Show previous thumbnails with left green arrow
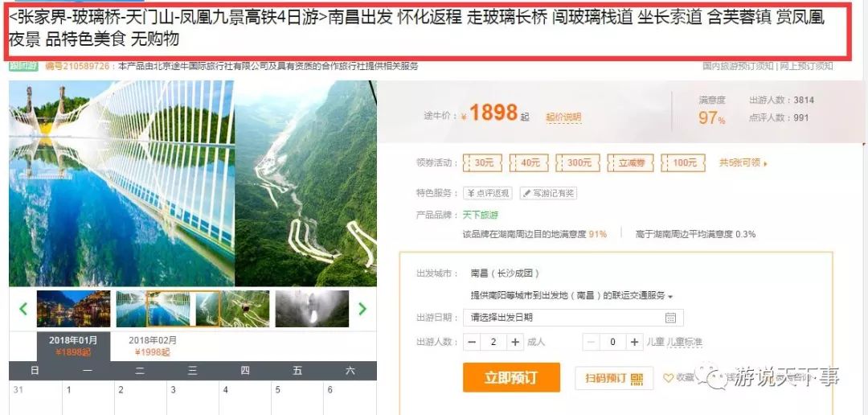 point(23,309)
